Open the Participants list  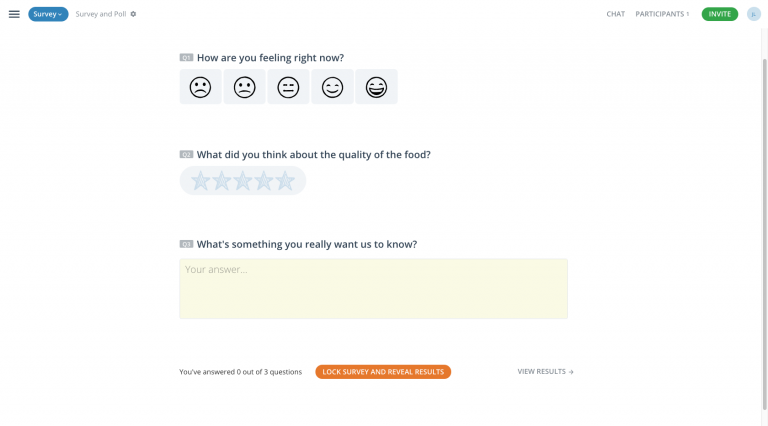[x=662, y=14]
